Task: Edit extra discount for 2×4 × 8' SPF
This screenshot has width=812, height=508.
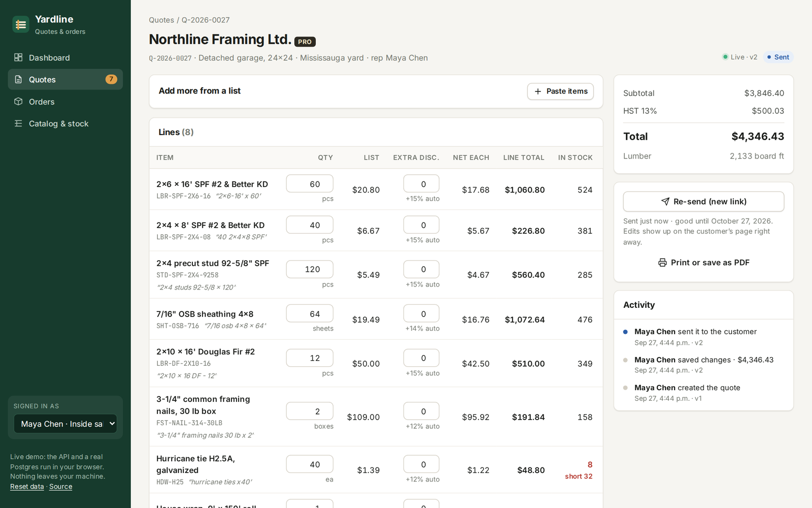Action: [421, 225]
